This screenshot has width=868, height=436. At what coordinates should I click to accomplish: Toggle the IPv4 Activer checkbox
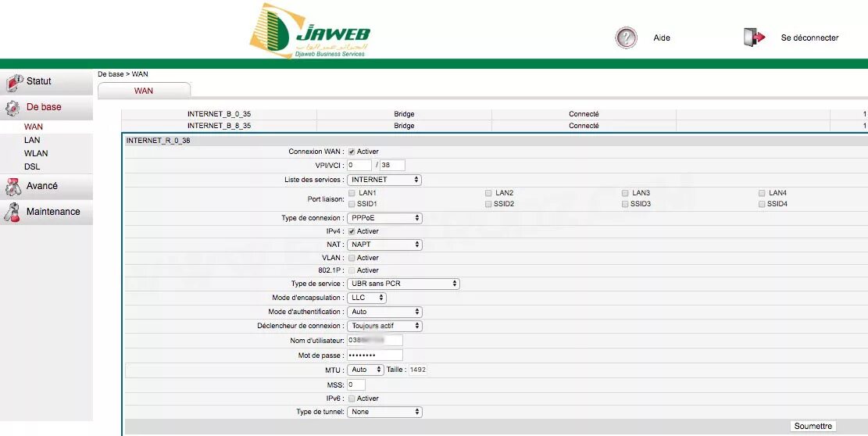point(352,231)
